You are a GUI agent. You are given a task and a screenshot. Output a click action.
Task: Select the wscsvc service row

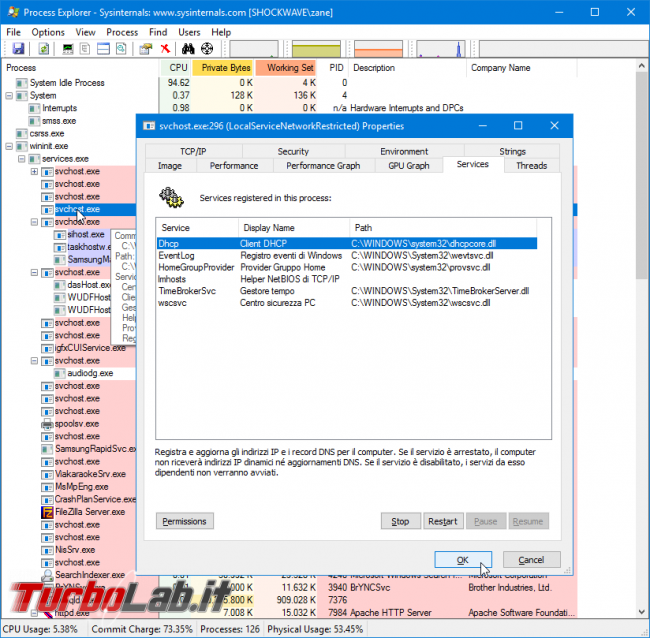coord(347,303)
